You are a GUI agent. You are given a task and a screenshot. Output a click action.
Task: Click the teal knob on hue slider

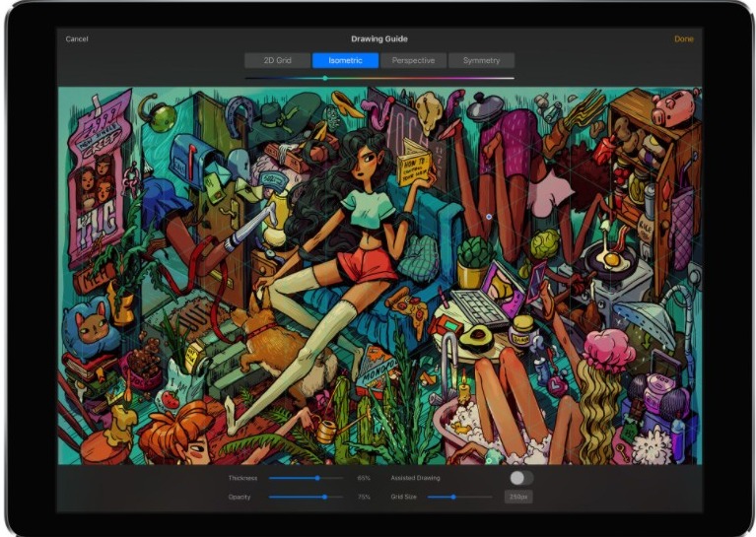pos(325,78)
